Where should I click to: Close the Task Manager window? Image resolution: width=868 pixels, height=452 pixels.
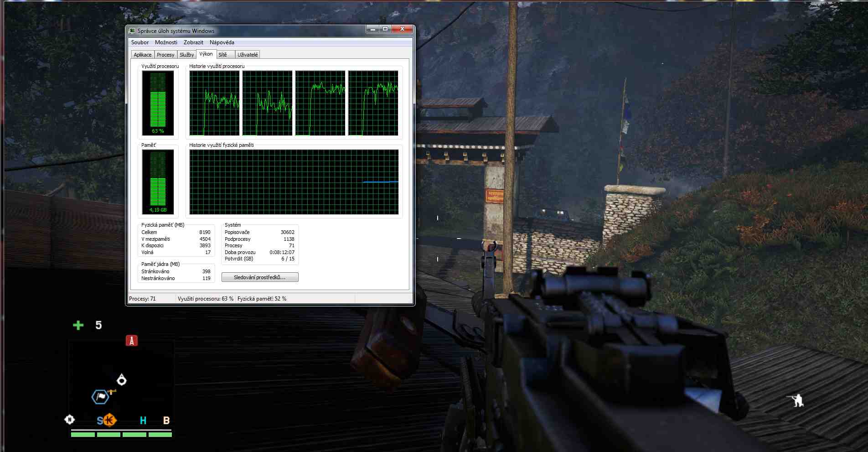click(402, 29)
